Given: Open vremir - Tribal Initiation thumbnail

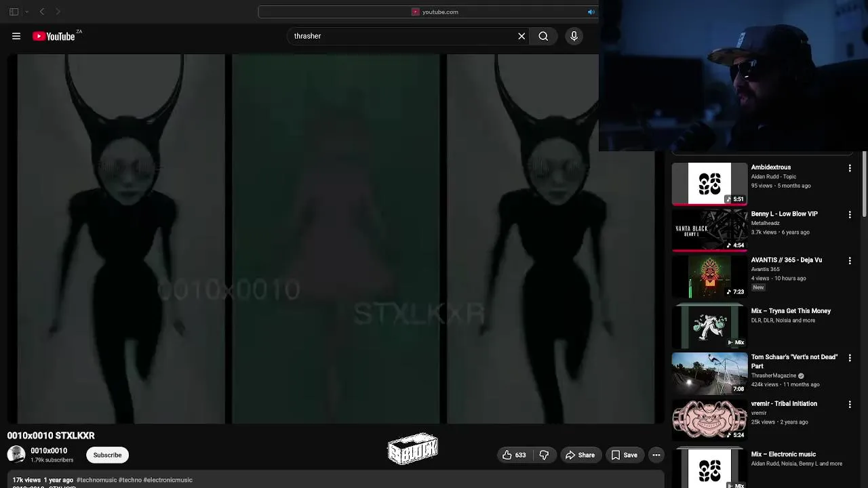Looking at the screenshot, I should click(x=709, y=420).
